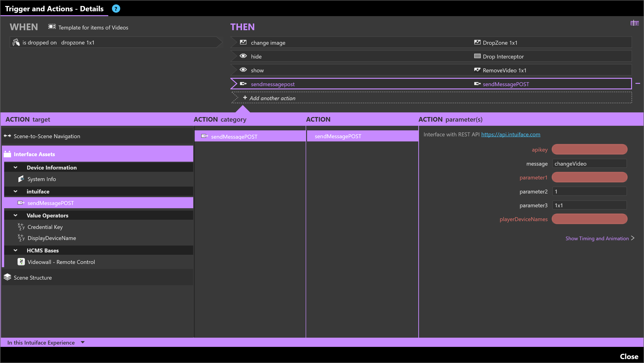Screen dimensions: 644x363
Task: Click the System Info icon
Action: point(21,179)
